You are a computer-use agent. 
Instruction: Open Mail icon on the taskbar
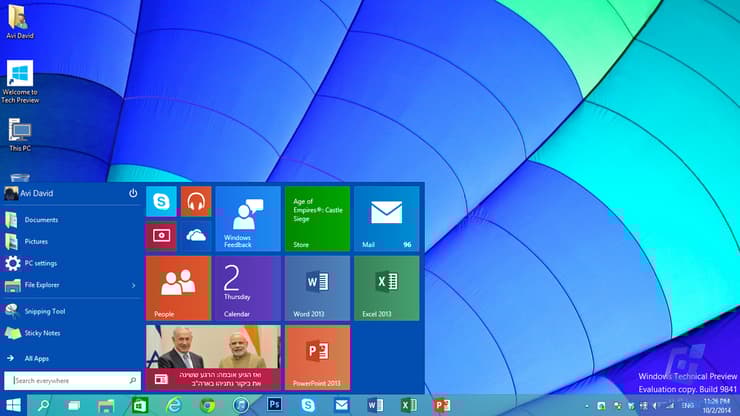pos(342,405)
